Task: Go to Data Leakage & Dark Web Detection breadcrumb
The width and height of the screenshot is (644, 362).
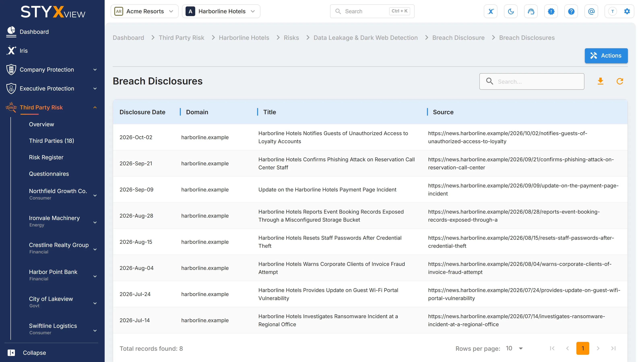Action: [x=365, y=38]
